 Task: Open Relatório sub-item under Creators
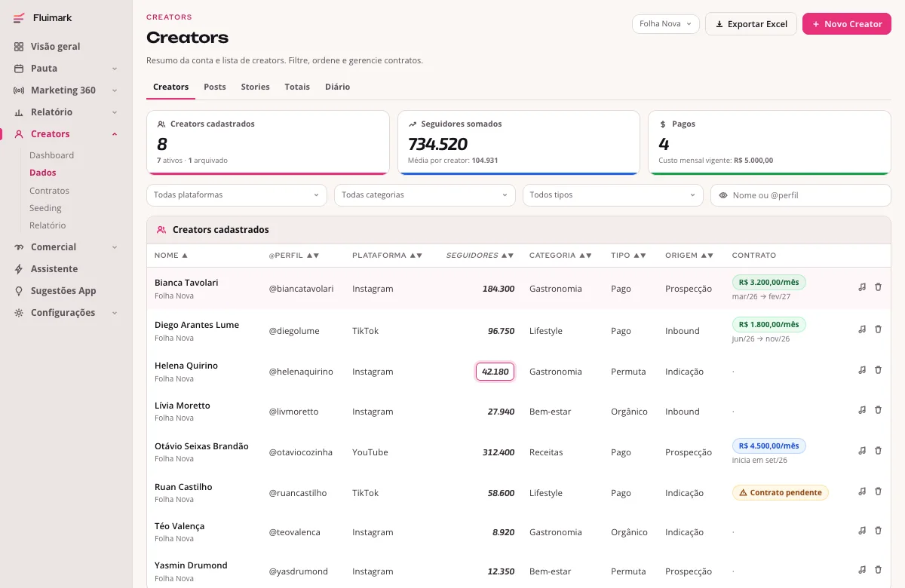pos(48,225)
